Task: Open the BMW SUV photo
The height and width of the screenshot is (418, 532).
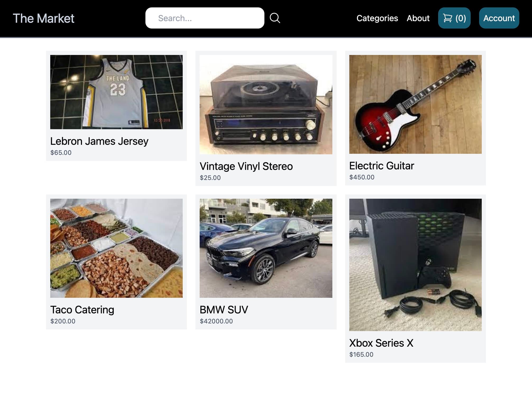Action: click(266, 248)
